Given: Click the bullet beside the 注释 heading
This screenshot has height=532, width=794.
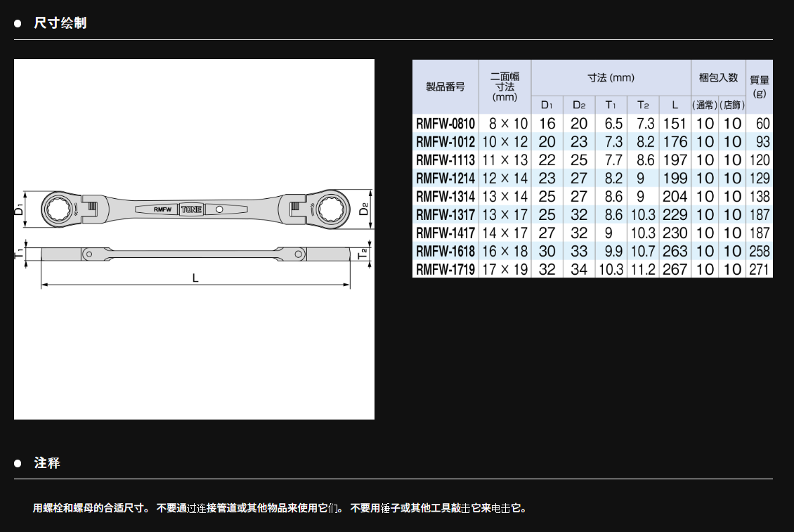Looking at the screenshot, I should tap(18, 463).
